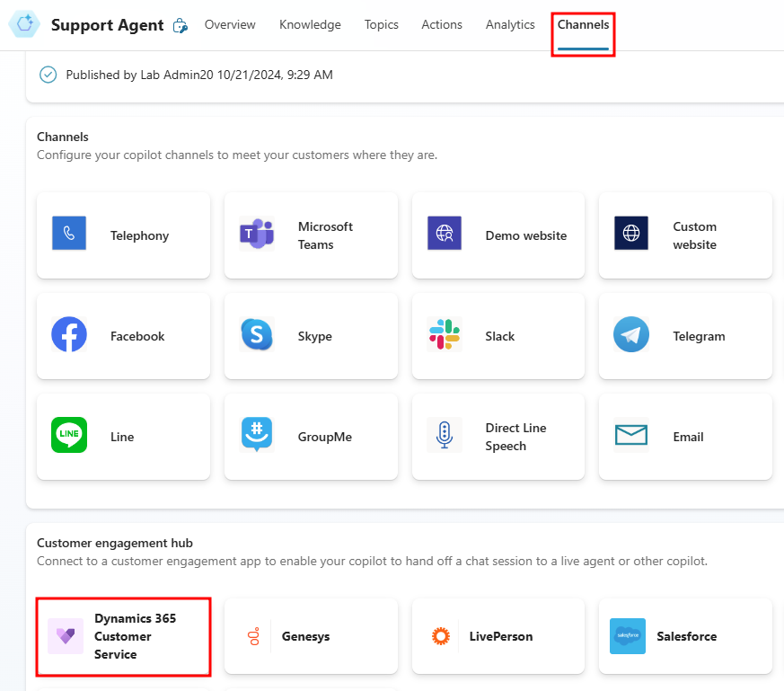Open Dynamics 365 Customer Service hub
The width and height of the screenshot is (784, 691).
[x=123, y=635]
